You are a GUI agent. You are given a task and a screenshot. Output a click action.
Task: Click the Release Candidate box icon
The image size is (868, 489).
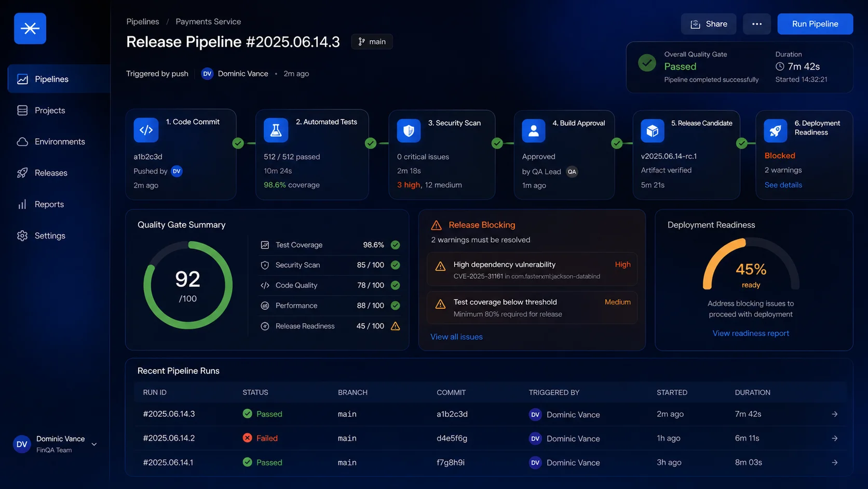click(x=653, y=130)
